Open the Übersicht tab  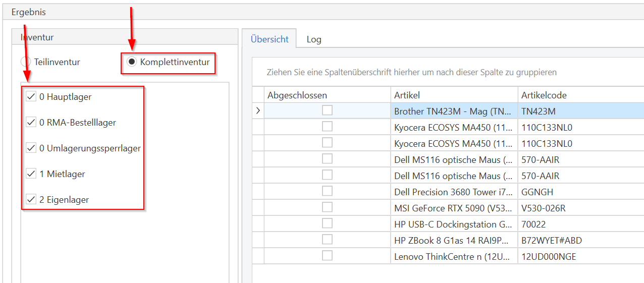pos(270,39)
